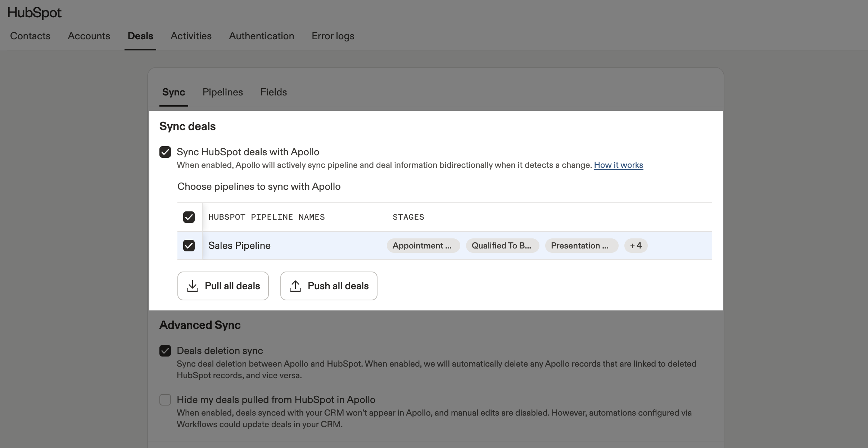Enable Hide my deals pulled from HubSpot
This screenshot has width=868, height=448.
click(x=165, y=400)
